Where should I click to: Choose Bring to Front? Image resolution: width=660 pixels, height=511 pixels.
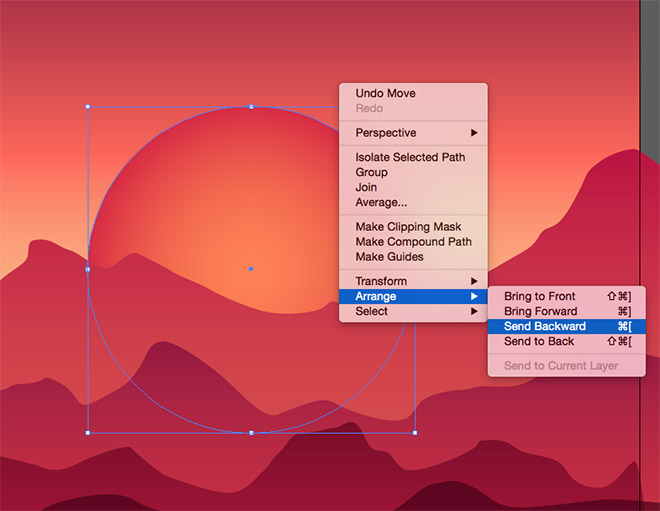(x=567, y=296)
